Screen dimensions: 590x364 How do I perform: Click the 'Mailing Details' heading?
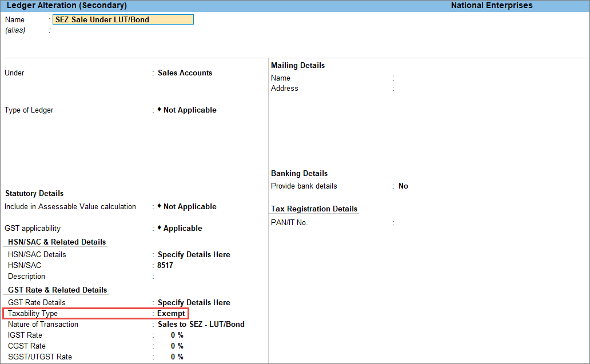coord(298,66)
